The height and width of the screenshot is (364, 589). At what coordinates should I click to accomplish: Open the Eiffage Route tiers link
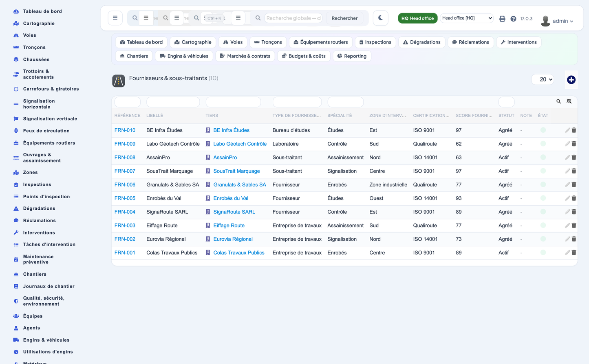click(229, 226)
